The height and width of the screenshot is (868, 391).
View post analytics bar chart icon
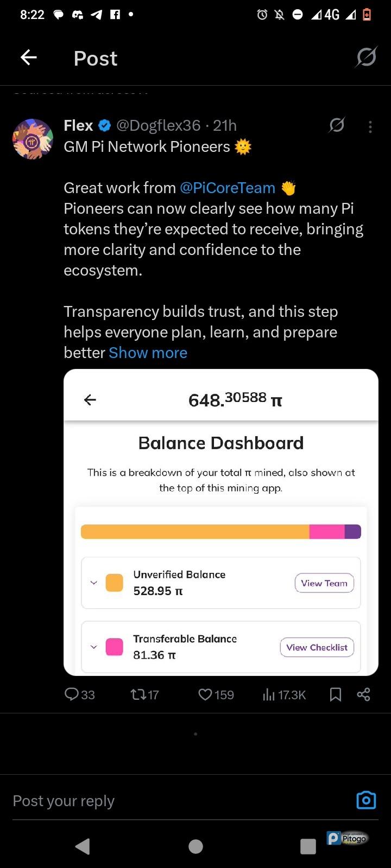(269, 694)
